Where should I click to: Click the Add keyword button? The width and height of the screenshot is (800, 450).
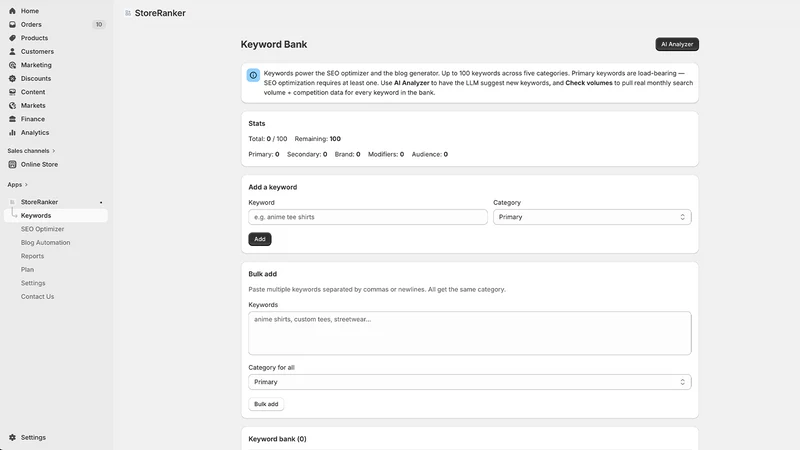pos(260,239)
